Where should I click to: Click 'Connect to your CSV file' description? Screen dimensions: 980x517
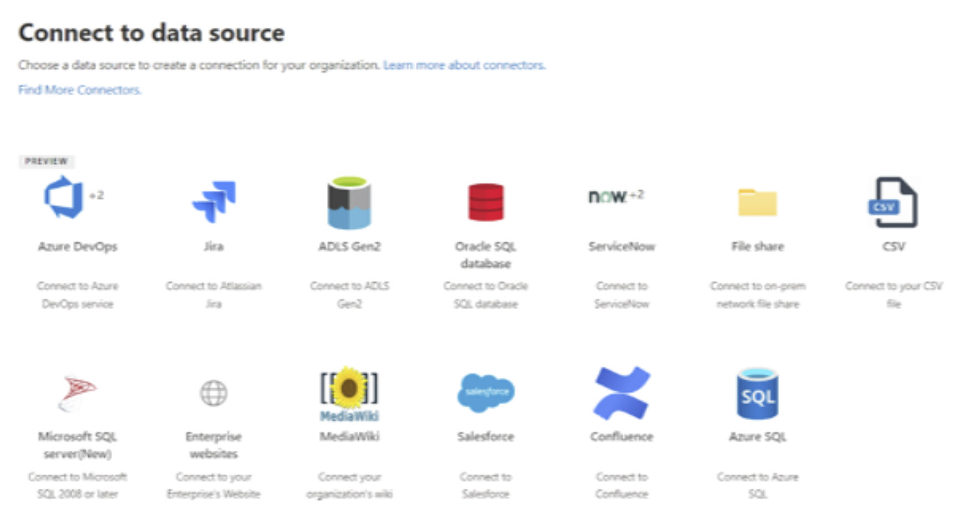pos(894,295)
